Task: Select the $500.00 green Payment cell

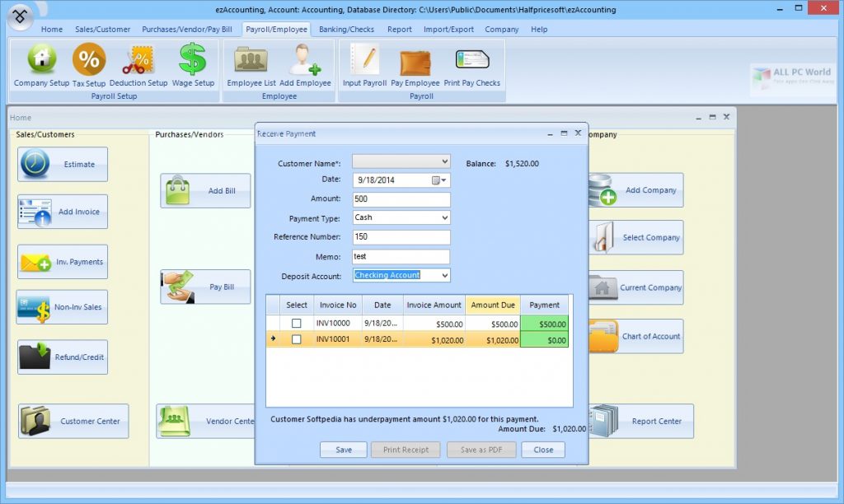Action: pos(544,324)
